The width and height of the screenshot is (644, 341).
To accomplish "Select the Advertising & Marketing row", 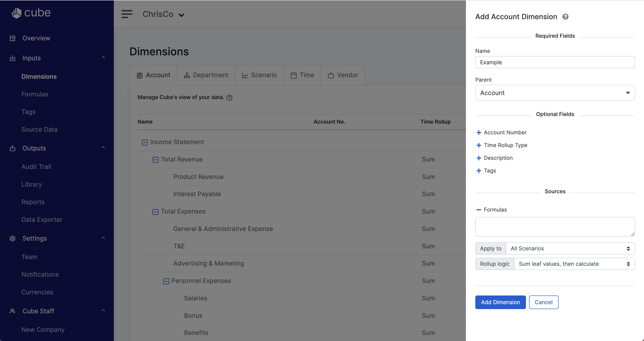I will (301, 264).
